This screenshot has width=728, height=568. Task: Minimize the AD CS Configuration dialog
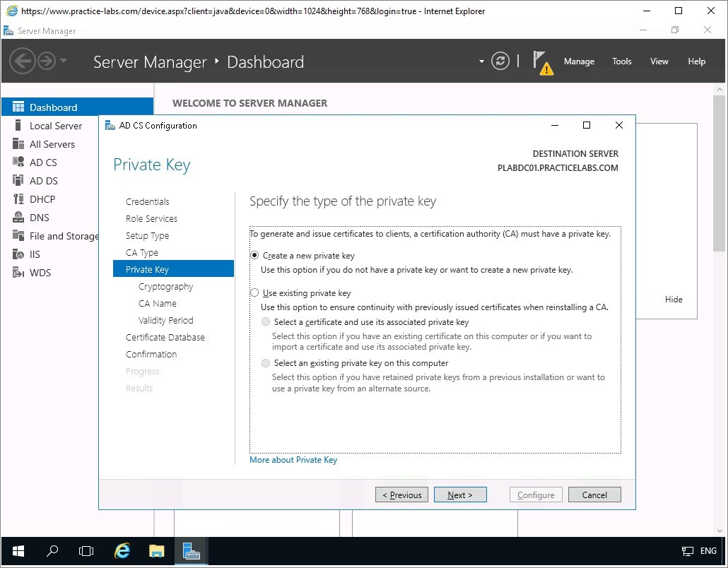tap(554, 125)
